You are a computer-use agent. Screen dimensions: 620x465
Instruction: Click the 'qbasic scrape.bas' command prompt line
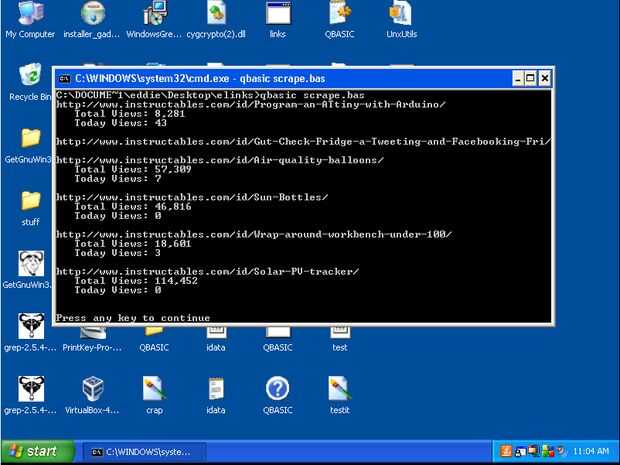click(210, 95)
